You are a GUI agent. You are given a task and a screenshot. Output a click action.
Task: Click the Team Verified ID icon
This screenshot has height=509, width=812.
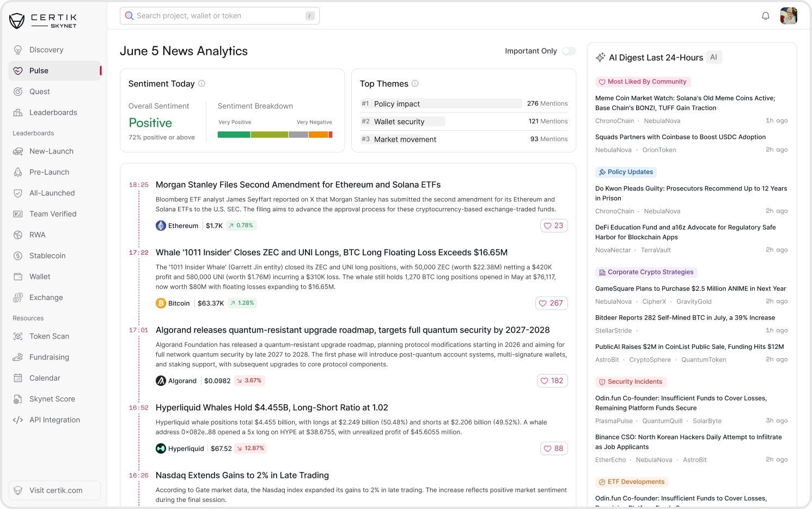click(x=18, y=214)
